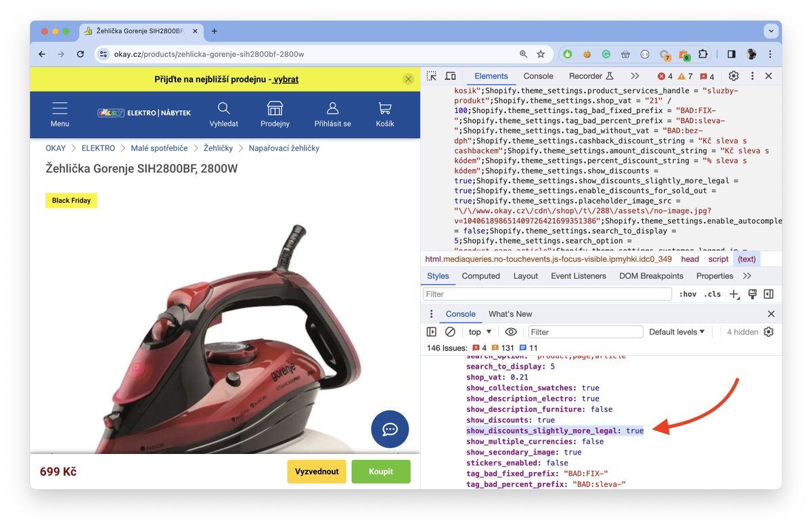Show console sidebar icon
The image size is (812, 529).
click(432, 332)
